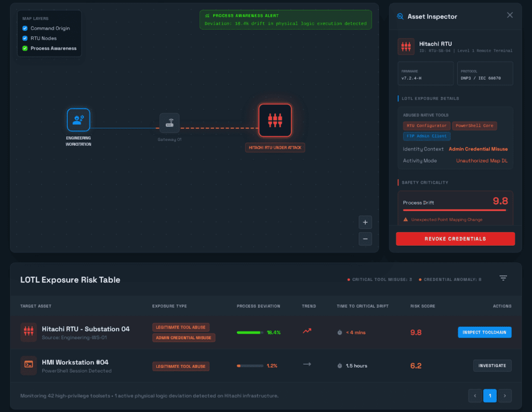The image size is (532, 412).
Task: Click the PowerShell Session Detected subtitle
Action: click(x=77, y=371)
